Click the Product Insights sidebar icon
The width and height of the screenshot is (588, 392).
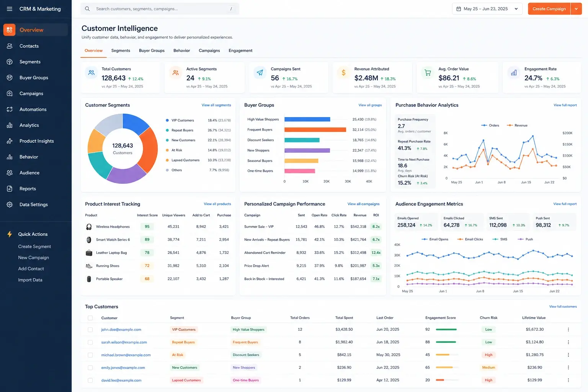coord(10,141)
